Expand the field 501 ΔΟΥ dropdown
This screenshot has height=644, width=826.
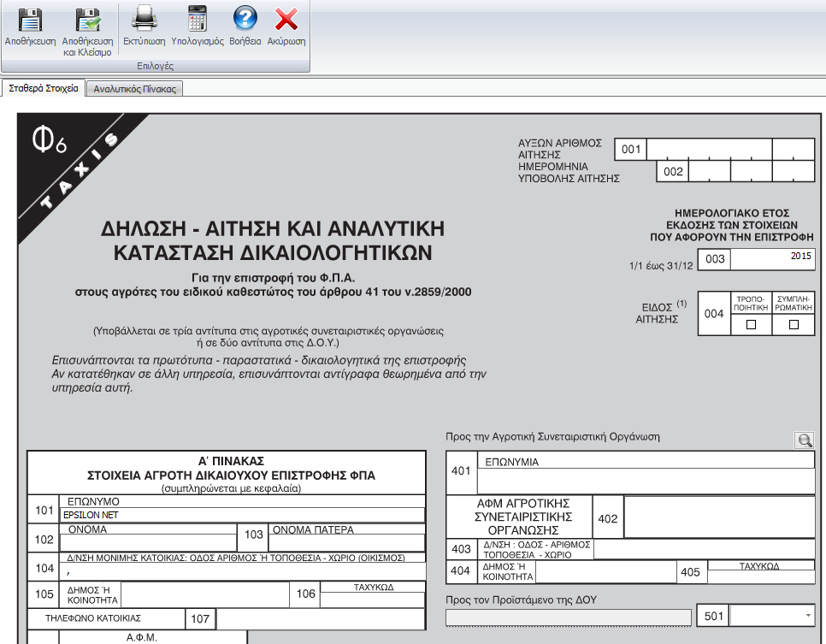coord(808,616)
